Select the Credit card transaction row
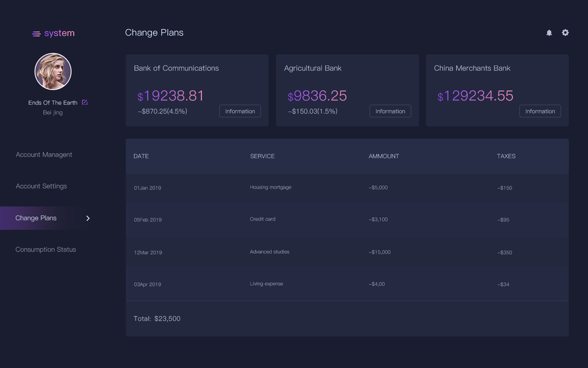This screenshot has height=368, width=588. [263, 220]
